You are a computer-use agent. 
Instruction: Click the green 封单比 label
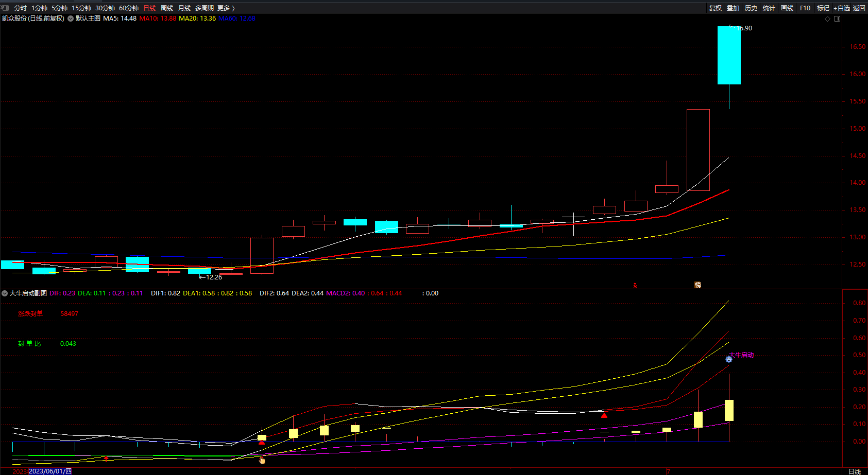click(x=29, y=344)
